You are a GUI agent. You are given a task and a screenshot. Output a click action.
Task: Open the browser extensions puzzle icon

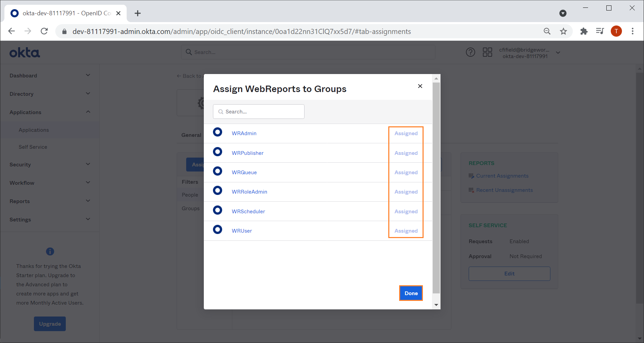coord(584,31)
